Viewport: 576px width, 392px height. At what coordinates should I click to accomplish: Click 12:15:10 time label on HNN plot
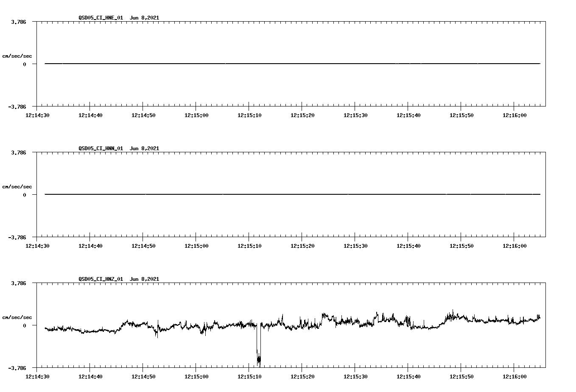click(249, 246)
